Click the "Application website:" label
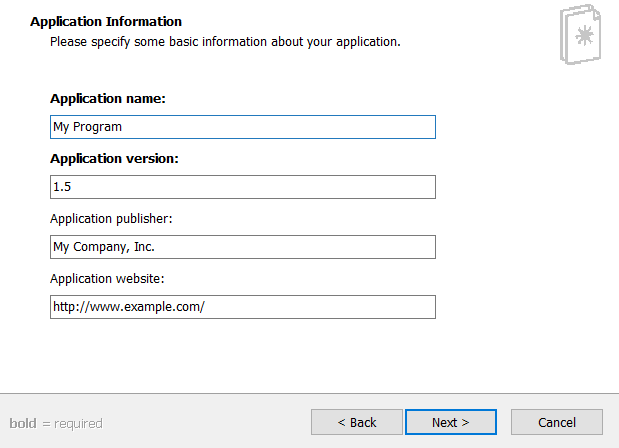Image resolution: width=619 pixels, height=448 pixels. point(107,278)
